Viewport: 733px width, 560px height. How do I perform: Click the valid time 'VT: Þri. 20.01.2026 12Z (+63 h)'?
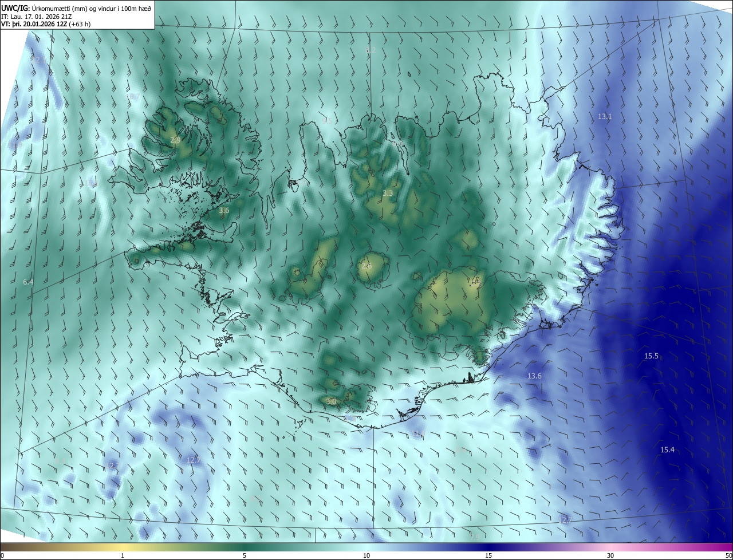[46, 24]
